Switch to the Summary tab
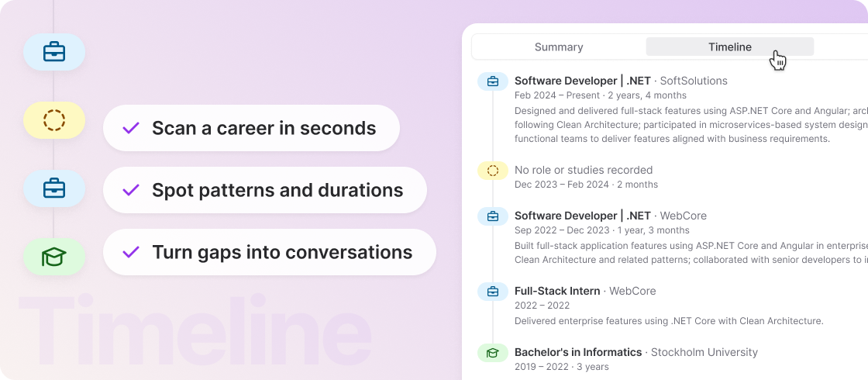868x380 pixels. click(x=559, y=47)
